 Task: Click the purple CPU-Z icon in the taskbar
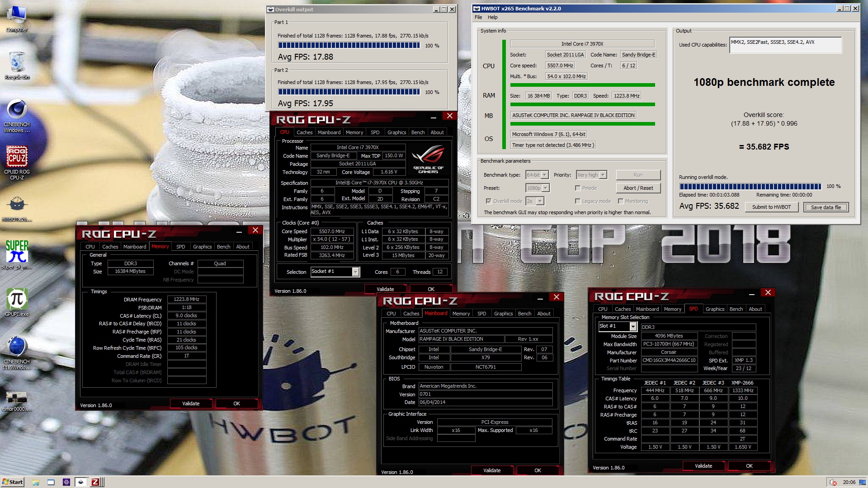[x=66, y=482]
